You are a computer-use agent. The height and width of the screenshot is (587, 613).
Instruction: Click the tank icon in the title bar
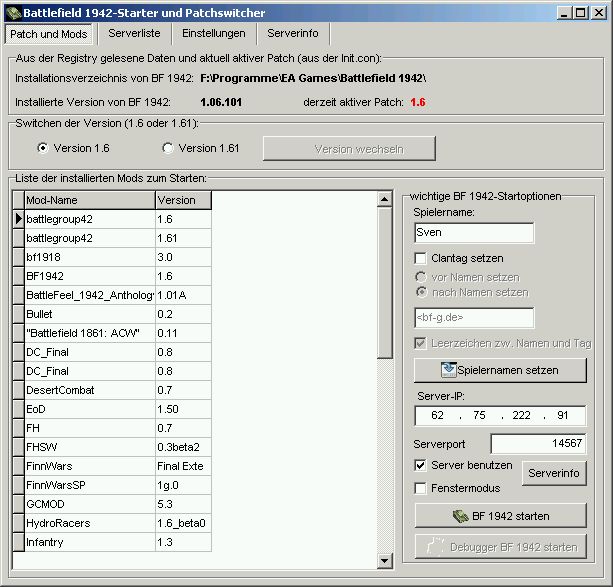(x=13, y=13)
